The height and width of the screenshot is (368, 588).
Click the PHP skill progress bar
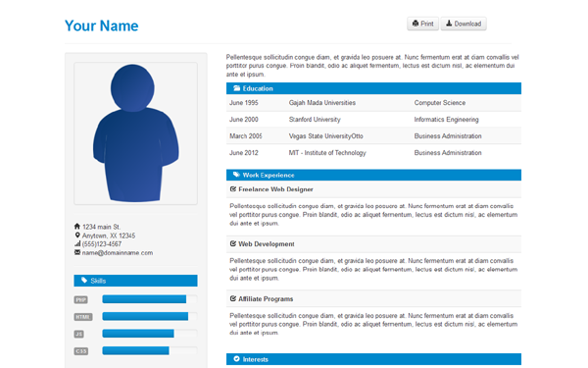[150, 299]
